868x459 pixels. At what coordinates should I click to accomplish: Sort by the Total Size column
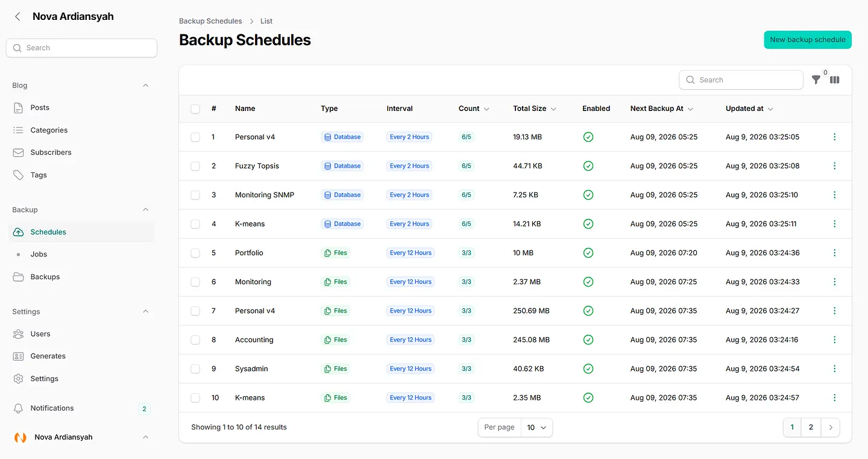(x=535, y=109)
